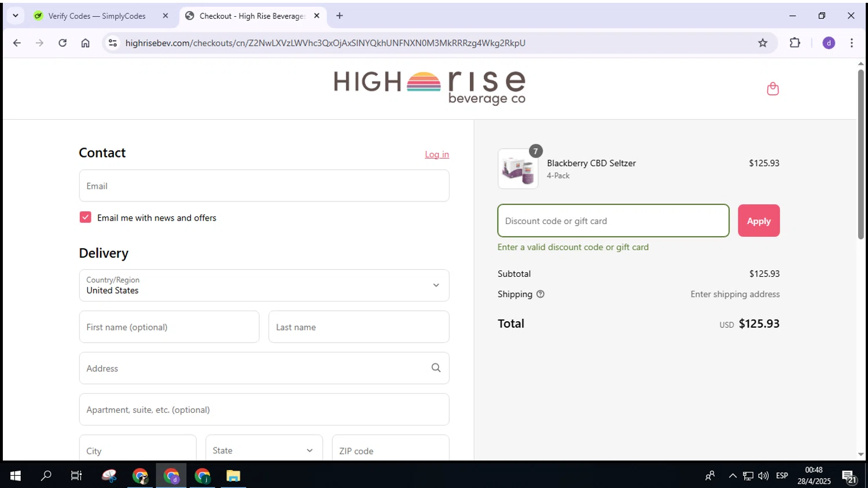Open the Windows Start menu
The height and width of the screenshot is (488, 868).
[x=16, y=476]
